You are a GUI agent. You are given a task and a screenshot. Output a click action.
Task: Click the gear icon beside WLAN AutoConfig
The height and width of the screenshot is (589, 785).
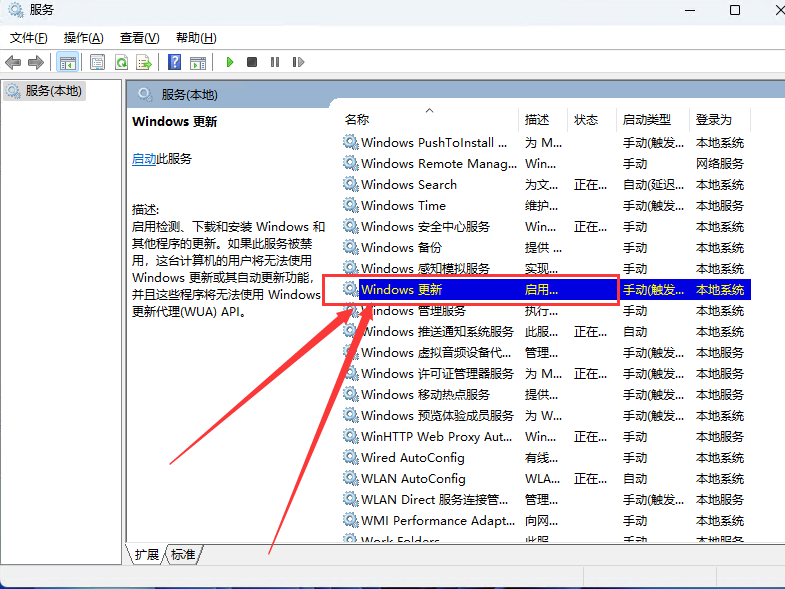(350, 478)
